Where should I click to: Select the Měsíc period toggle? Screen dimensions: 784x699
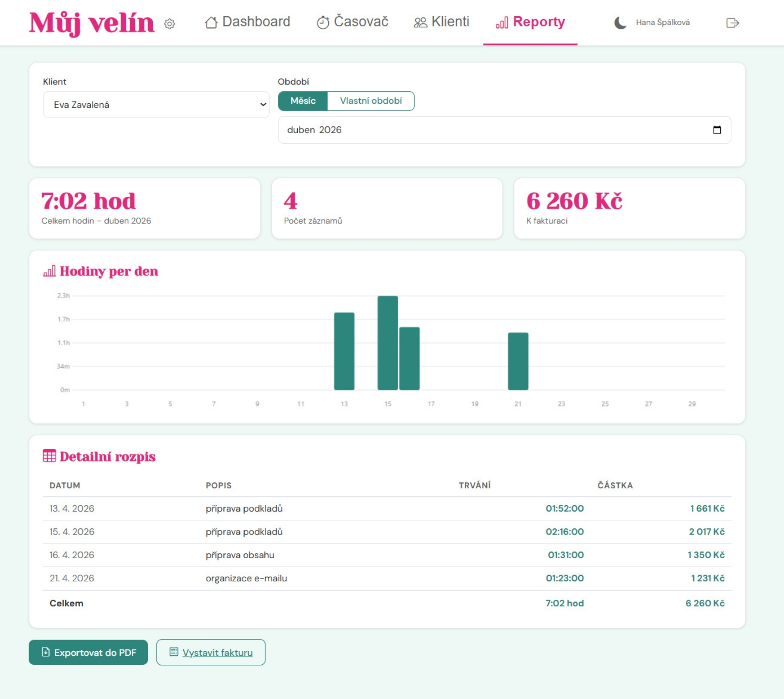303,101
